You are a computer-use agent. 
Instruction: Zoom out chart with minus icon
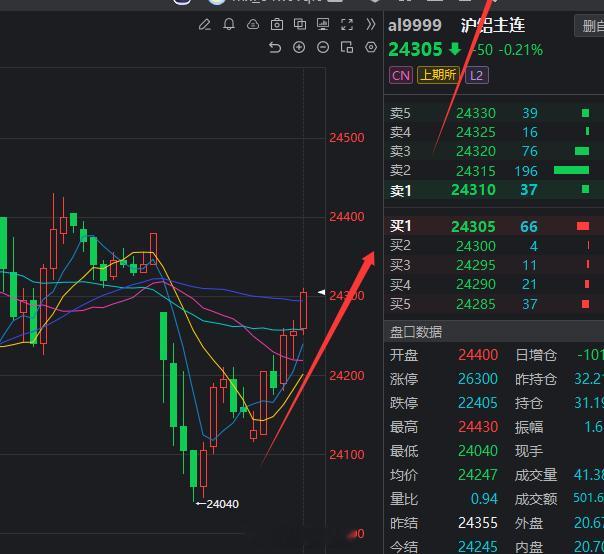pyautogui.click(x=323, y=47)
